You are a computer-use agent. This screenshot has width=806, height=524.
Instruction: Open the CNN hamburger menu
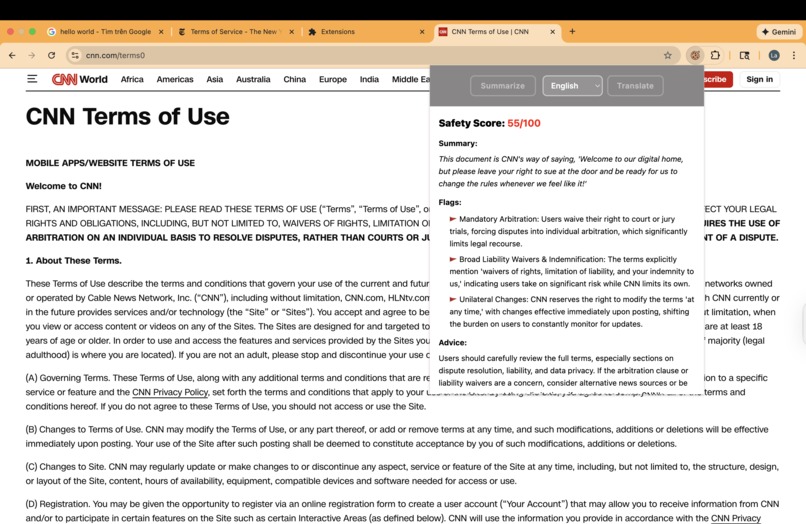click(32, 79)
